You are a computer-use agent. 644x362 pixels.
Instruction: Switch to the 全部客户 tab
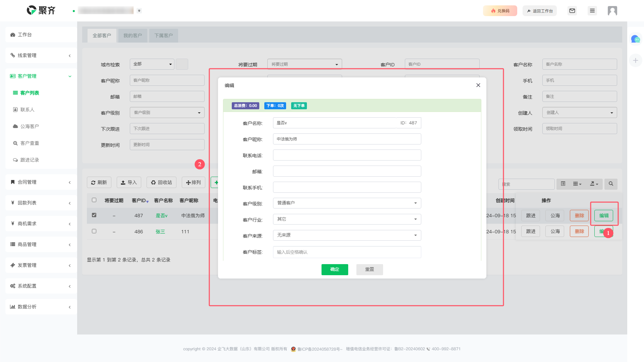click(x=102, y=36)
